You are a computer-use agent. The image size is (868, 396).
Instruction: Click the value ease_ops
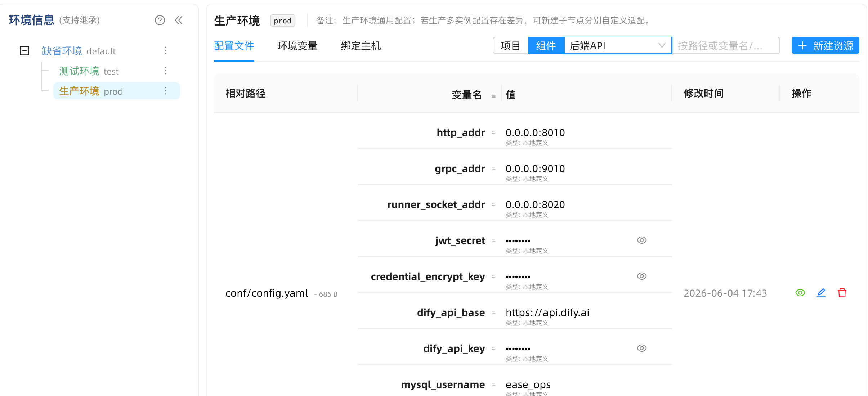point(528,385)
